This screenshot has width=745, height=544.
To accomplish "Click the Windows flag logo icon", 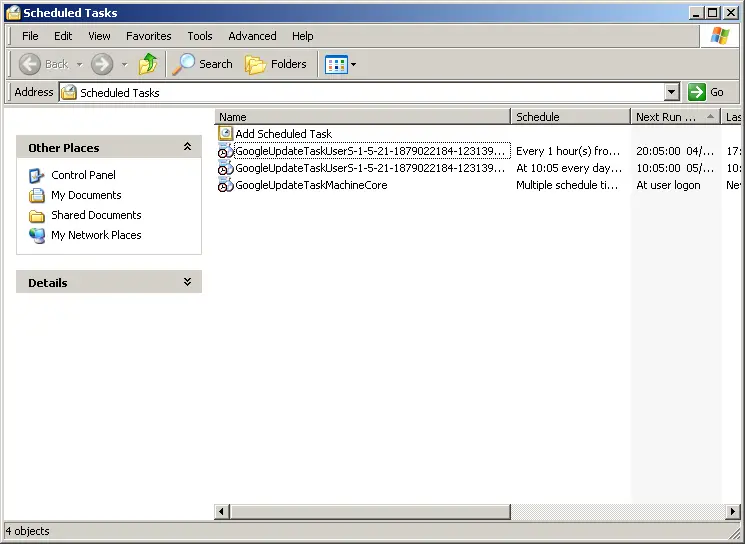I will click(x=720, y=36).
